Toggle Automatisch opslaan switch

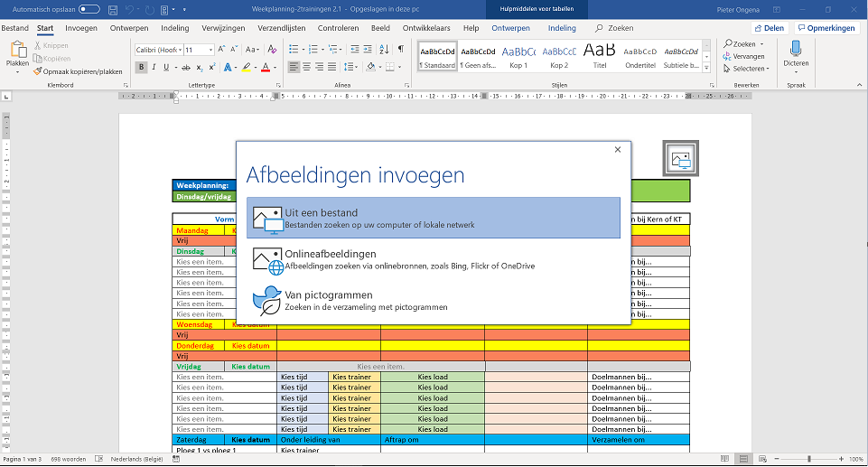tap(89, 9)
